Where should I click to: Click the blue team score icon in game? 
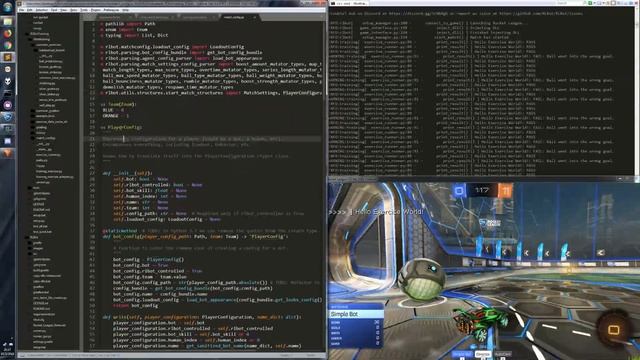(459, 191)
